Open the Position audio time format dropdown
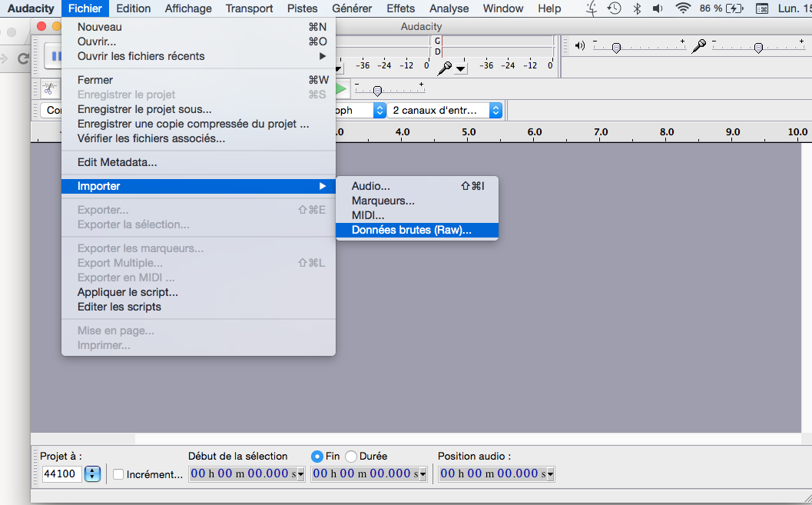812x505 pixels. tap(550, 474)
